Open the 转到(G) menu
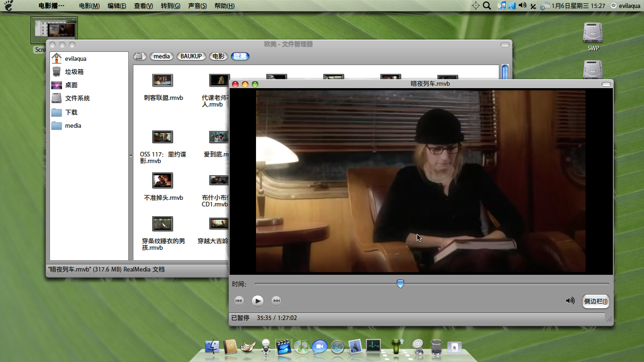This screenshot has height=362, width=644. 170,6
